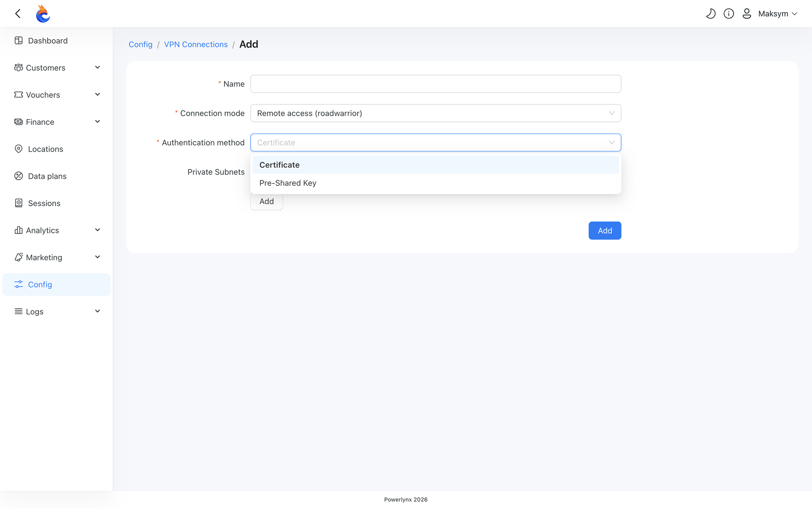Open the info circle icon
The height and width of the screenshot is (508, 812).
point(728,14)
